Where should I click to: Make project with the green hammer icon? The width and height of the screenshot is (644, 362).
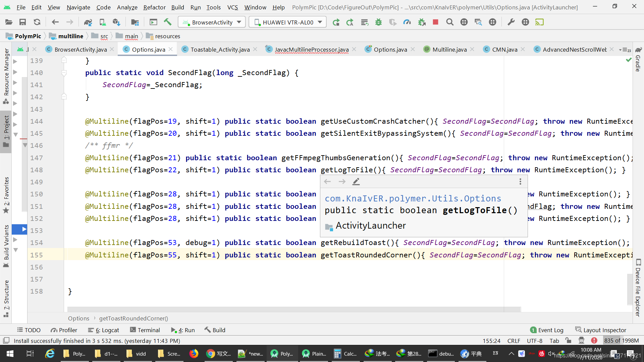tap(167, 22)
